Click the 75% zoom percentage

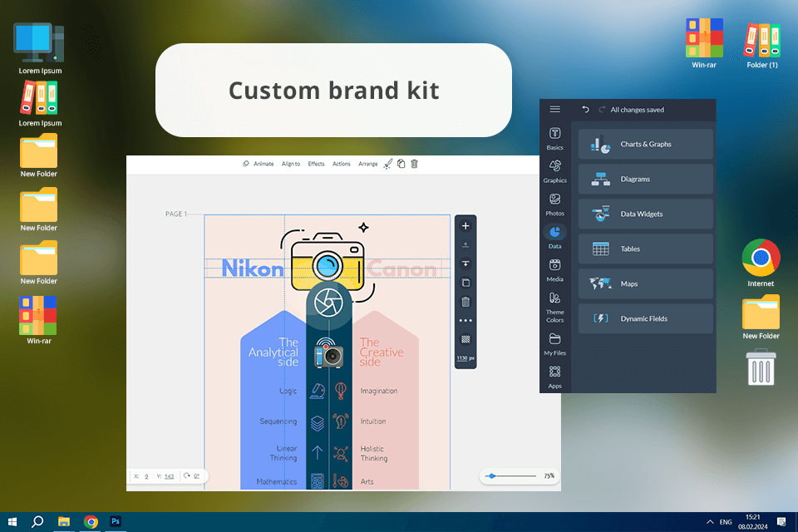[549, 476]
